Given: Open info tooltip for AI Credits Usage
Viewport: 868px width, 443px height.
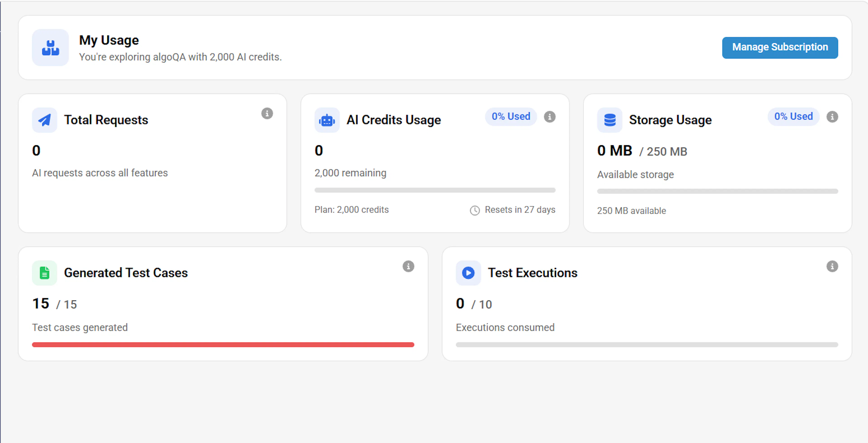Looking at the screenshot, I should [550, 117].
